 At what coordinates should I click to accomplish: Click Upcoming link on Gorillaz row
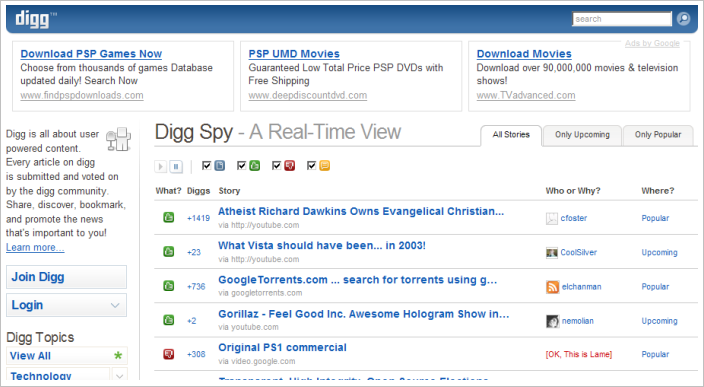[659, 321]
